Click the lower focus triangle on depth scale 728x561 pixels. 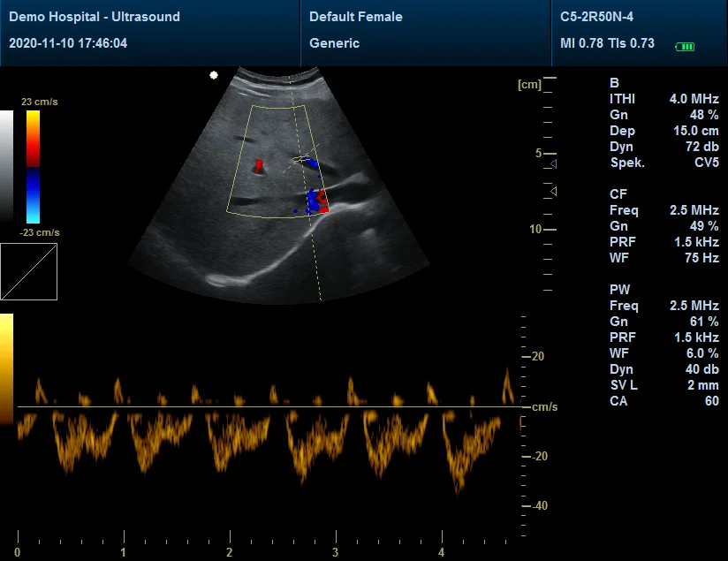pos(553,191)
